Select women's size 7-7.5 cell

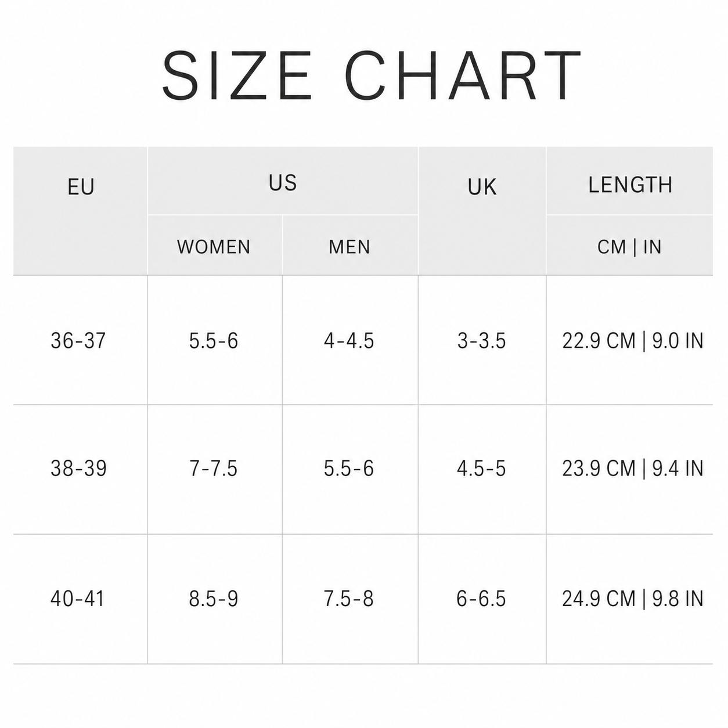coord(215,469)
